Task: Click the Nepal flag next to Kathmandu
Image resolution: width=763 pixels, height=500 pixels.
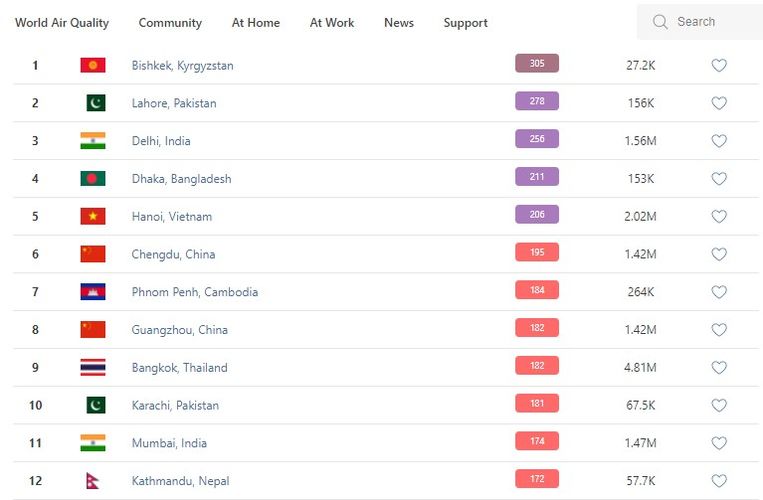Action: 93,481
